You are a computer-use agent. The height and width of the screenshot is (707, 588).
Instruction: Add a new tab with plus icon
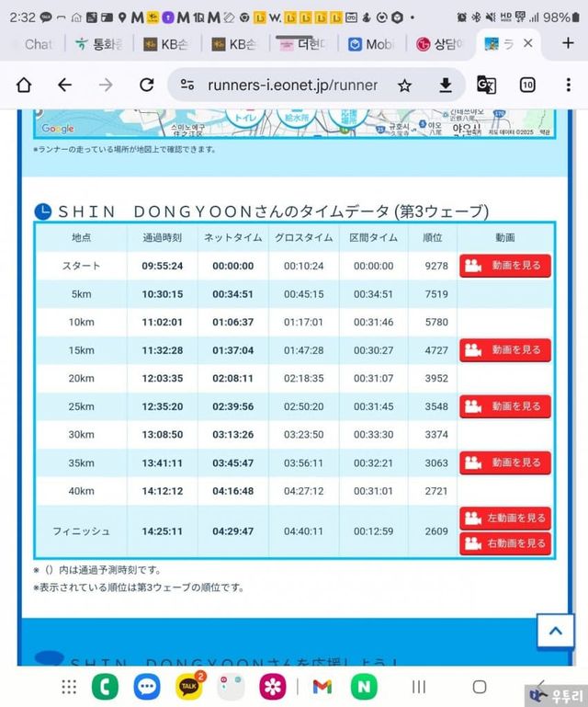point(568,43)
